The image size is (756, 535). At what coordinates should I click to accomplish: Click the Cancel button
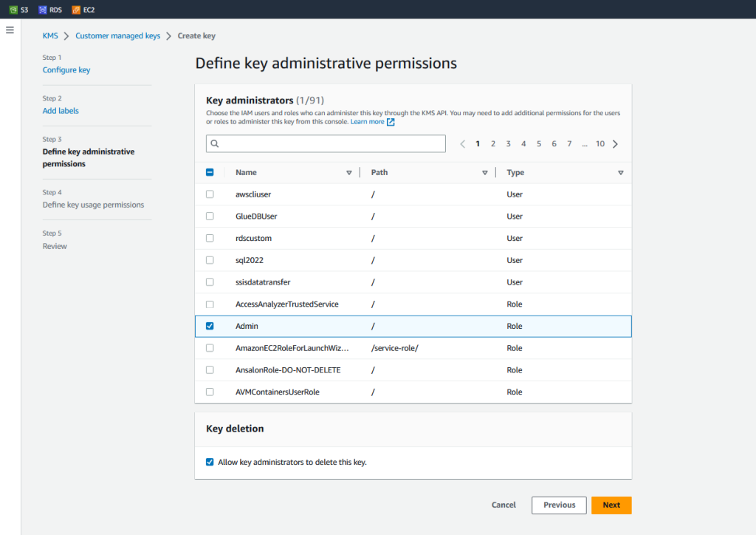click(504, 505)
